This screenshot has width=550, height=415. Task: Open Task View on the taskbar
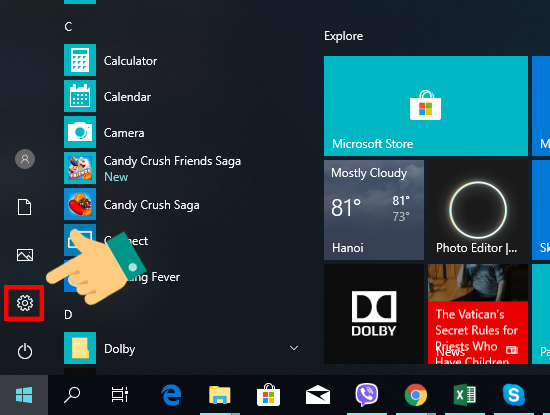[120, 395]
